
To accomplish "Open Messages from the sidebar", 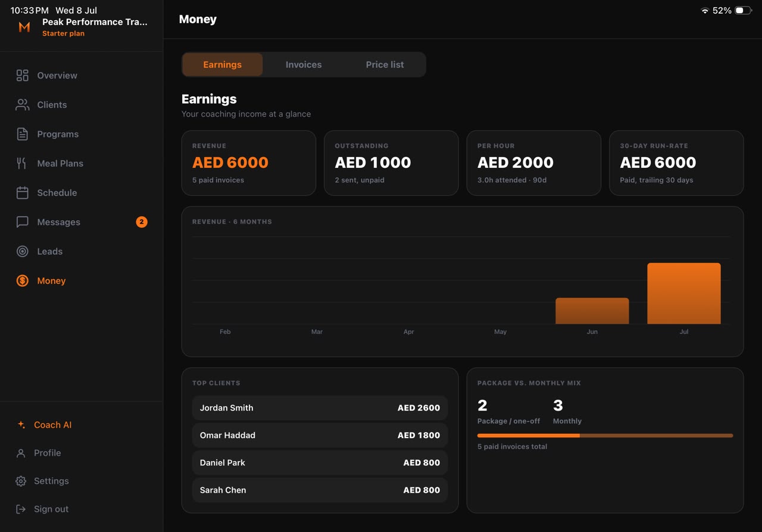I will coord(82,222).
